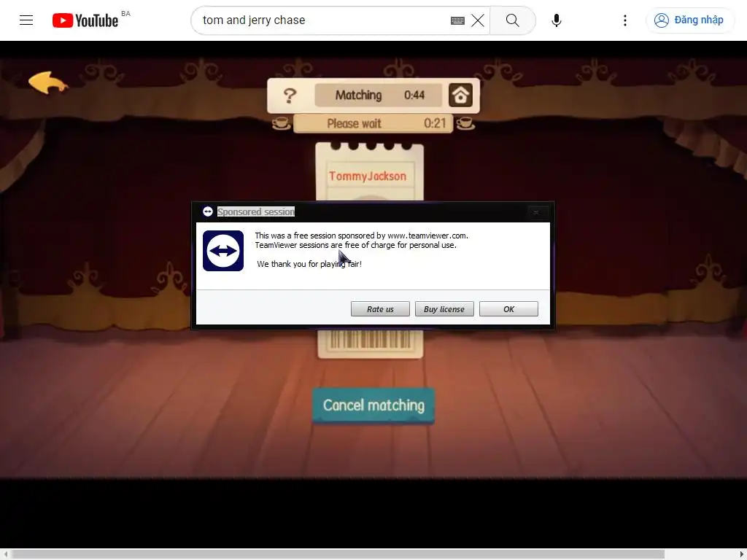Click the small TeamViewer icon in the title bar
Image resolution: width=747 pixels, height=560 pixels.
click(208, 211)
